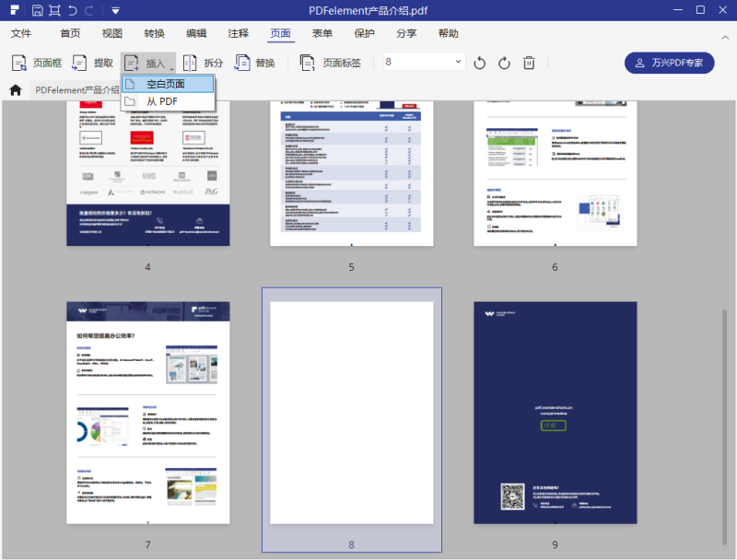Screen dimensions: 737x560
Task: Click the 替换 replace page icon
Action: tap(242, 63)
